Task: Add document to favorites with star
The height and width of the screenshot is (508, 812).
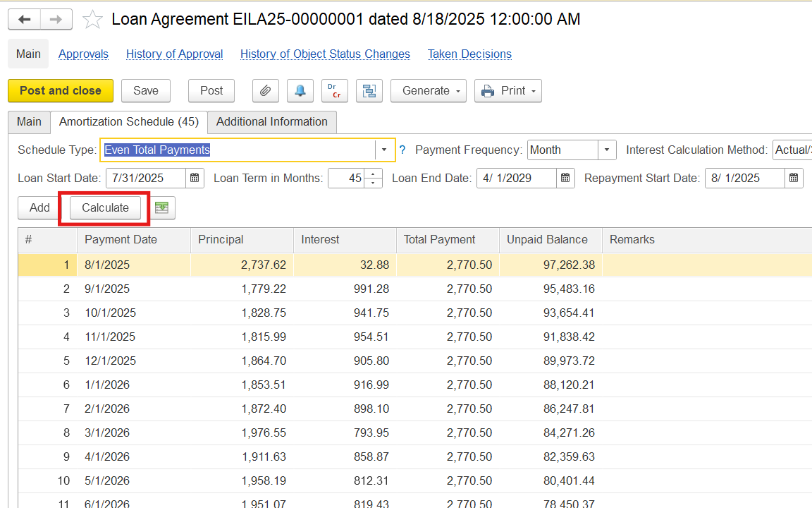Action: pos(92,20)
